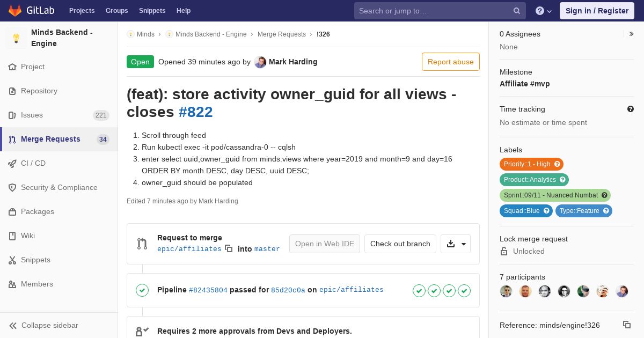This screenshot has height=338, width=644.
Task: Copy source branch name icon
Action: click(229, 249)
